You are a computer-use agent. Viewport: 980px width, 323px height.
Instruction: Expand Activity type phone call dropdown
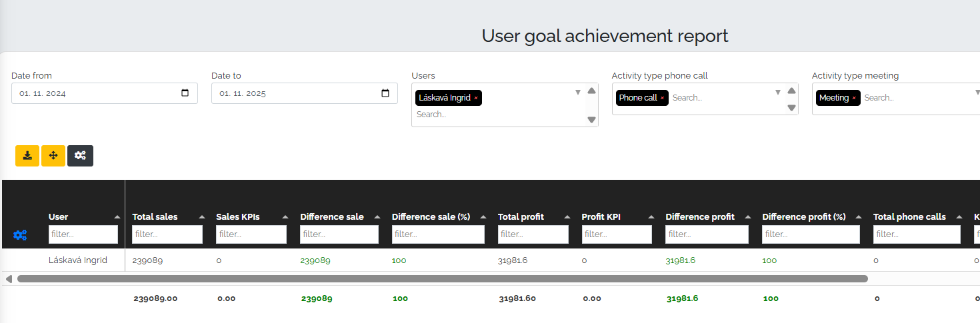click(778, 93)
